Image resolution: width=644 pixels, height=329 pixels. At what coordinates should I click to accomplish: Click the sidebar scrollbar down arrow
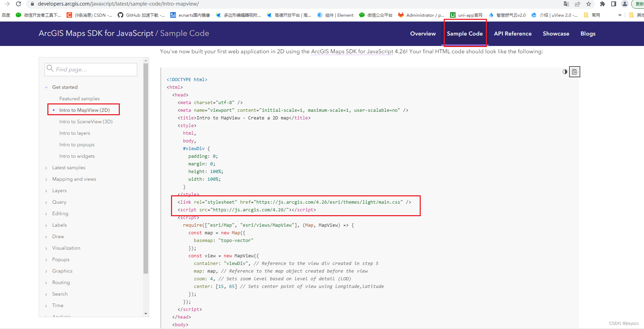146,314
